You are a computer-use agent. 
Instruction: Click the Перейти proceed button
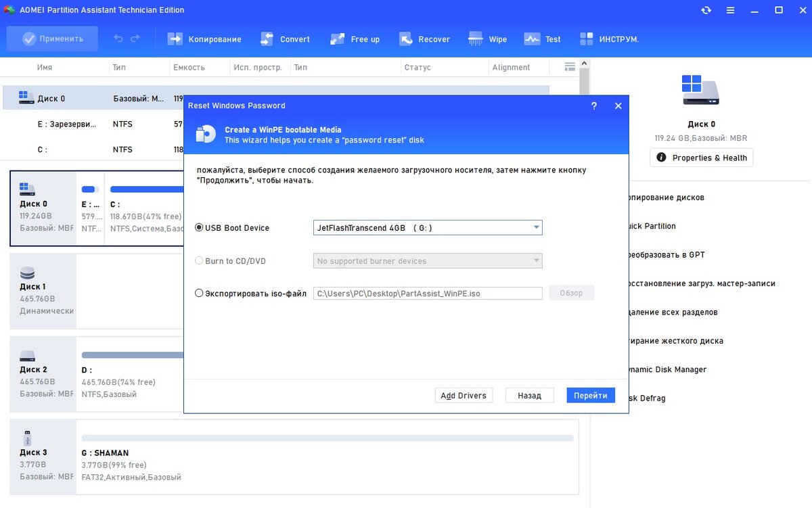click(591, 395)
